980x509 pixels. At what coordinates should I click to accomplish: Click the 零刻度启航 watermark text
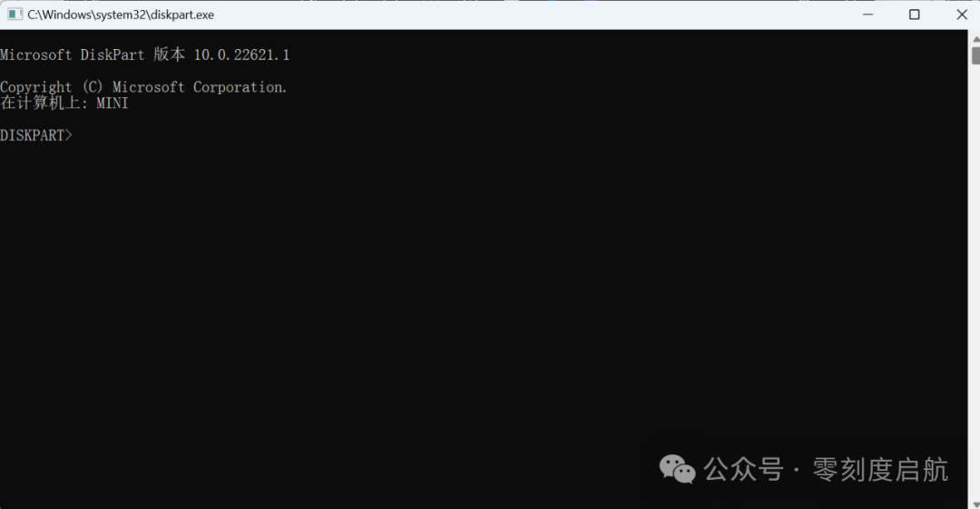(x=880, y=470)
